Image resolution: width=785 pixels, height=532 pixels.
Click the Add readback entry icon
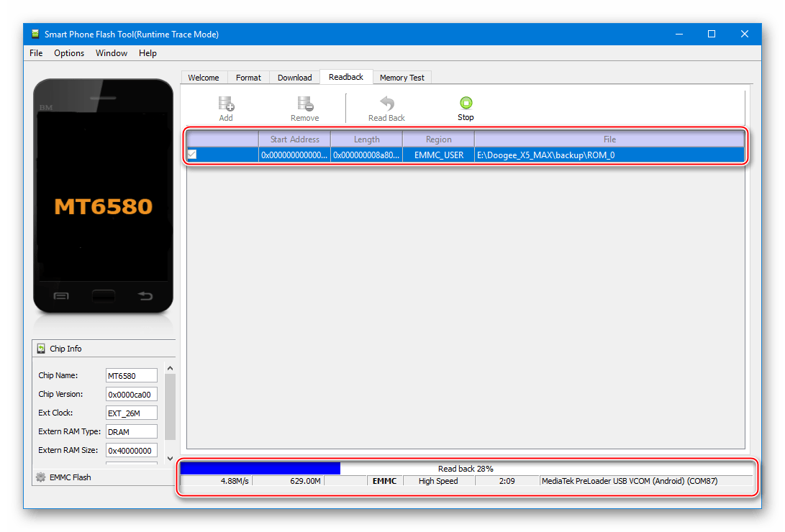[x=226, y=104]
